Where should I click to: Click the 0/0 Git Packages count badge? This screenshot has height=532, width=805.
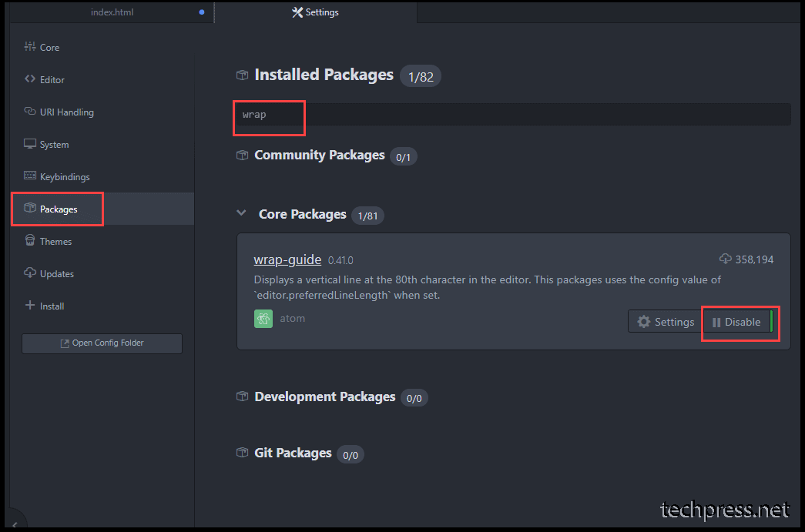pos(351,455)
